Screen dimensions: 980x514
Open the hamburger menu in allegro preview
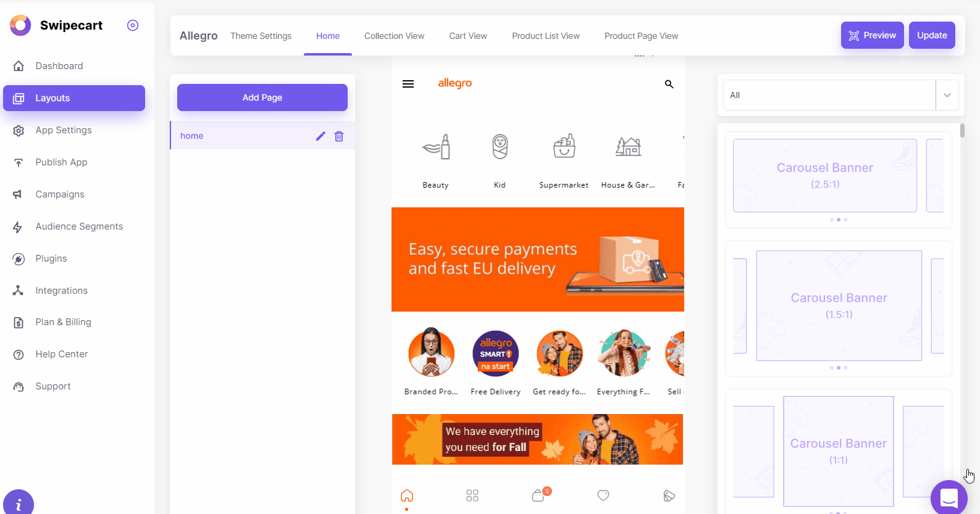coord(408,84)
